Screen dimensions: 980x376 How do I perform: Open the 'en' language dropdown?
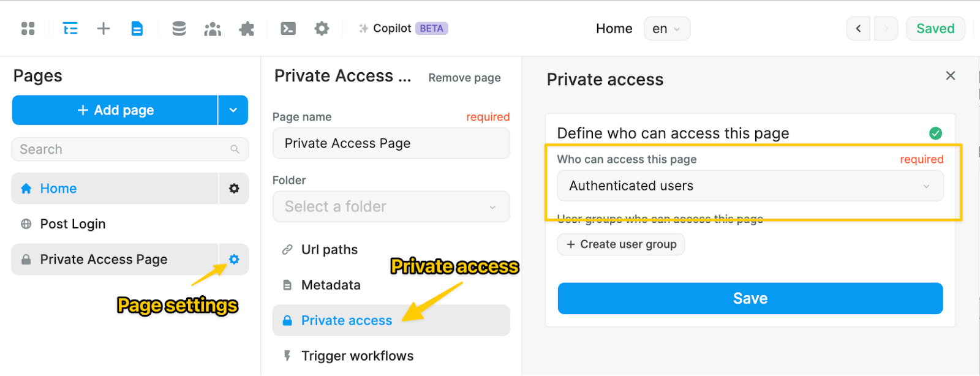pos(665,28)
